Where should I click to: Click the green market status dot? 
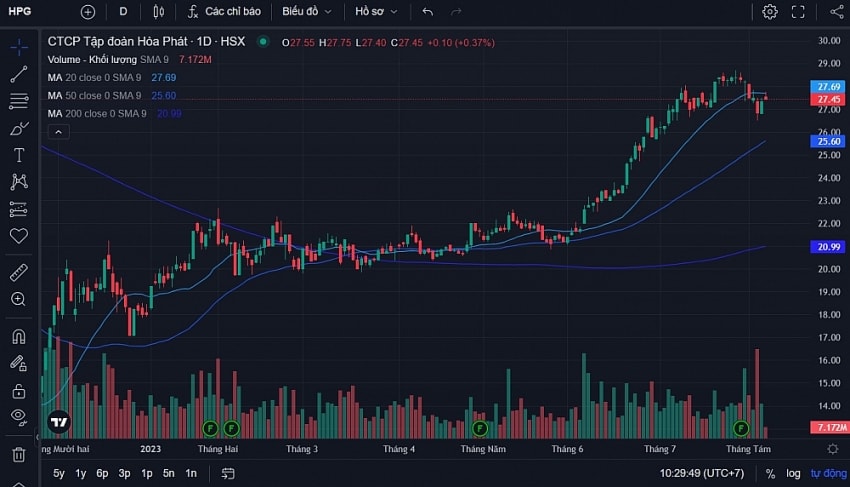[x=263, y=42]
